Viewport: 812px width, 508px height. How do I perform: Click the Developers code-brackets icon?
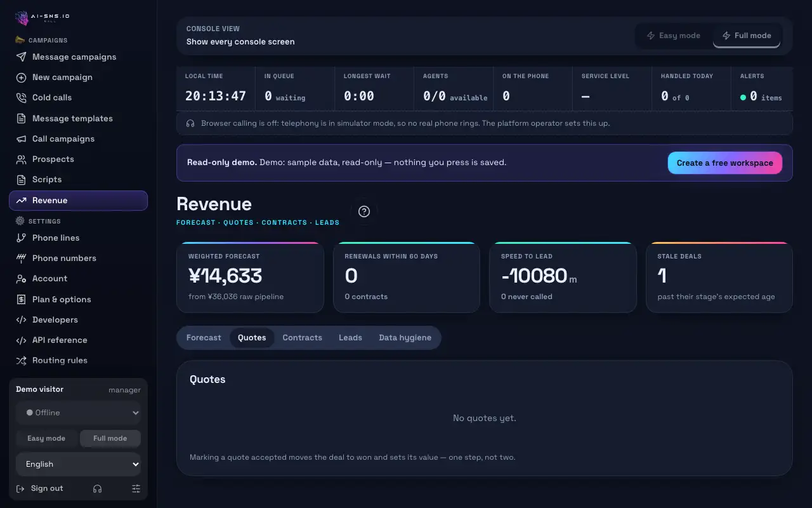click(21, 320)
